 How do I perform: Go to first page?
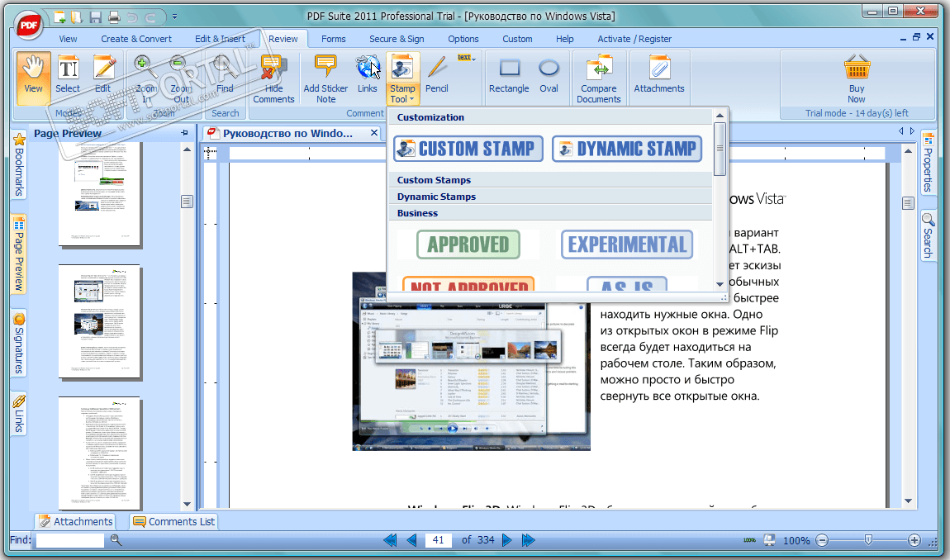pyautogui.click(x=390, y=540)
